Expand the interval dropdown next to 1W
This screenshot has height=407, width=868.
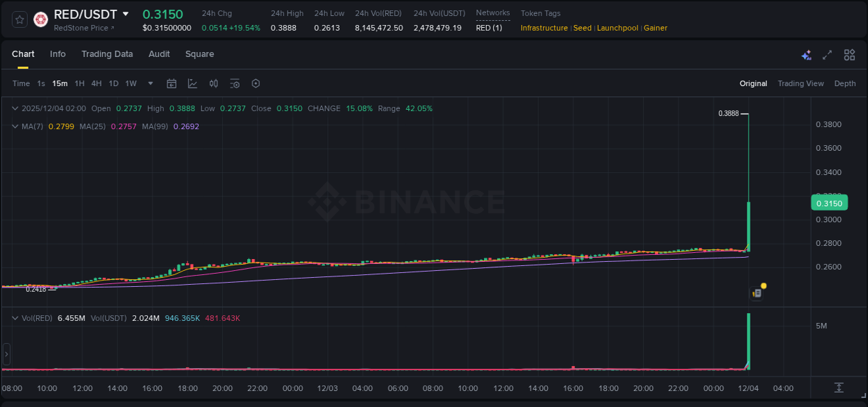(x=149, y=83)
